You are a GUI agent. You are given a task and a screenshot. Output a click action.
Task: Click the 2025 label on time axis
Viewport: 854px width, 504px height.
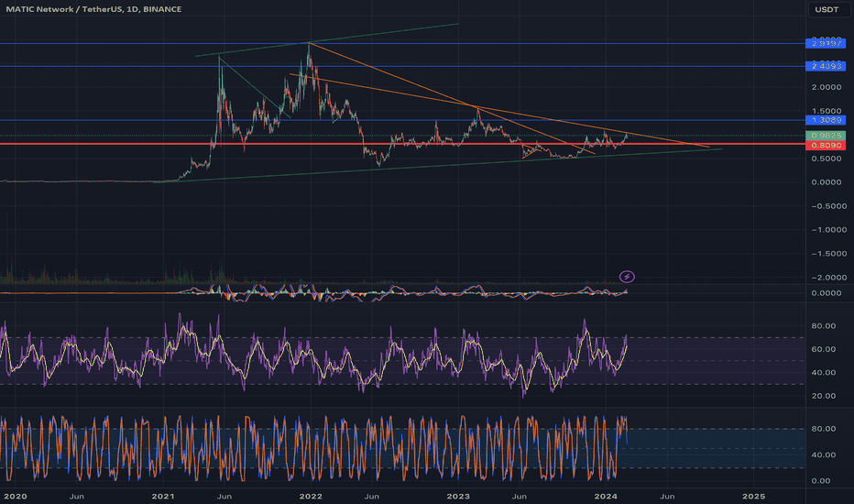pos(754,497)
